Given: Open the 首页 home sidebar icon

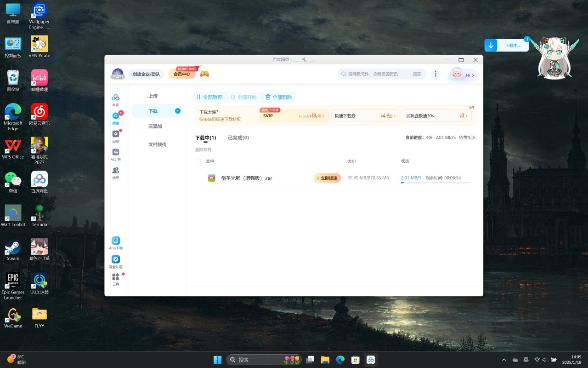Looking at the screenshot, I should click(116, 99).
